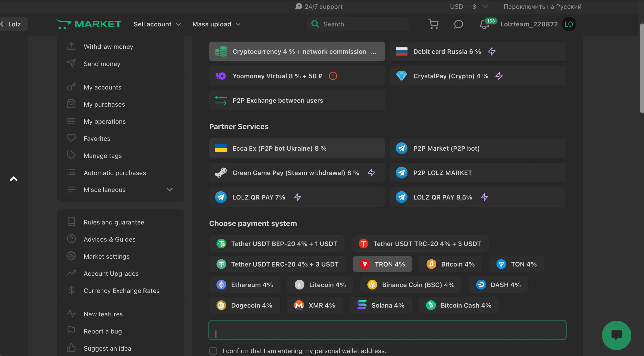Viewport: 644px width, 356px height.
Task: Open New features page
Action: point(103,314)
